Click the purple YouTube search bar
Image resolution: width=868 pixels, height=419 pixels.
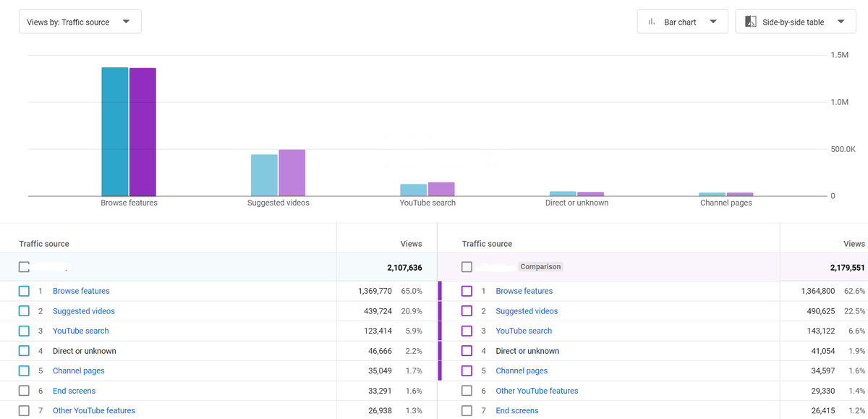coord(441,189)
